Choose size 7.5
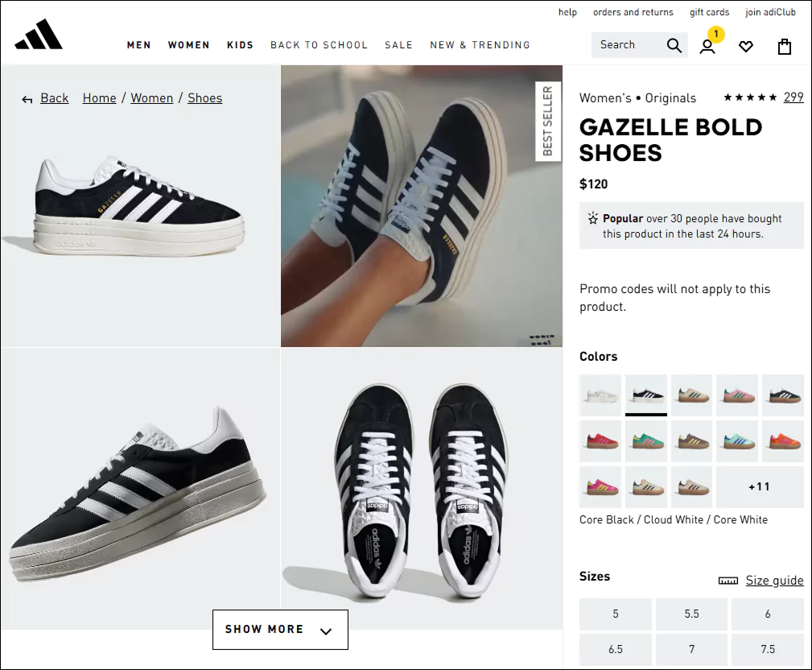 (768, 649)
